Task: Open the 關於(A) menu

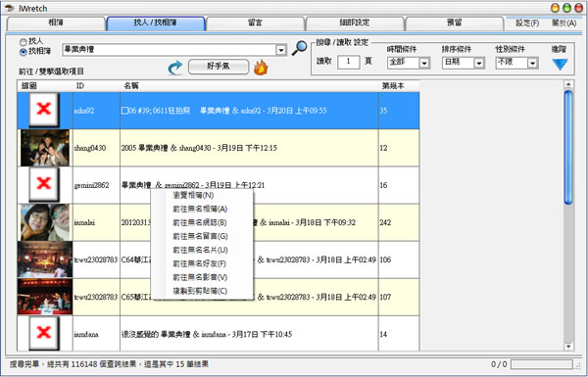Action: [564, 24]
